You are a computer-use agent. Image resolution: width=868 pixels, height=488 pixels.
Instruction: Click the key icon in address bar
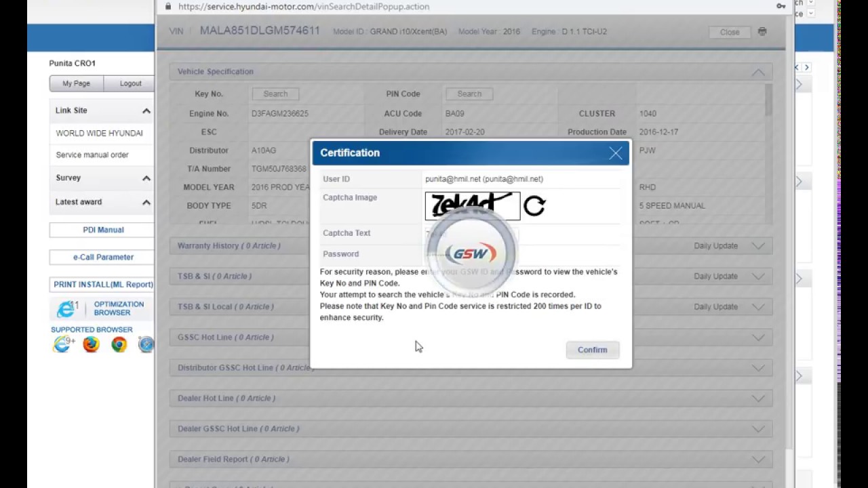(x=781, y=6)
